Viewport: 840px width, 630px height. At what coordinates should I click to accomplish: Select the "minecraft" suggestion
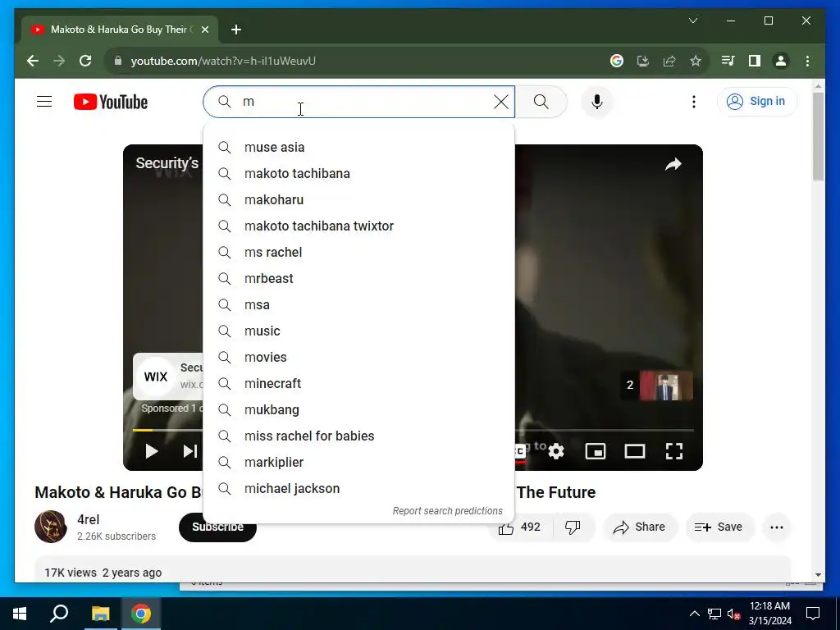pyautogui.click(x=359, y=384)
